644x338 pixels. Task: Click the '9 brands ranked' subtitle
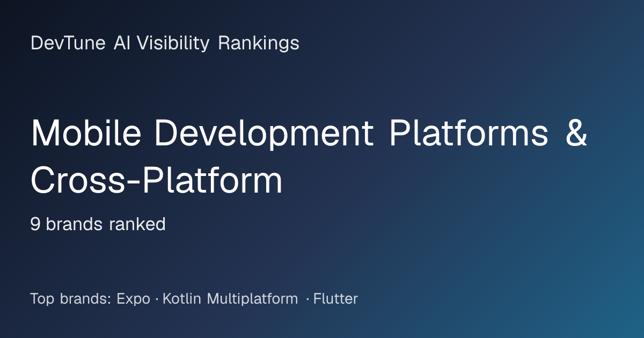98,224
